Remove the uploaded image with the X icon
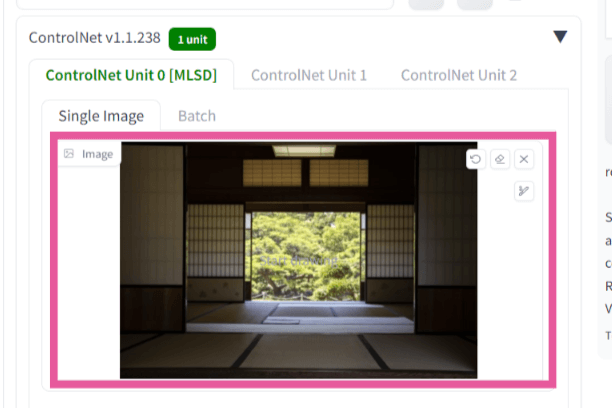Screen dimensions: 612x408 (x=524, y=159)
